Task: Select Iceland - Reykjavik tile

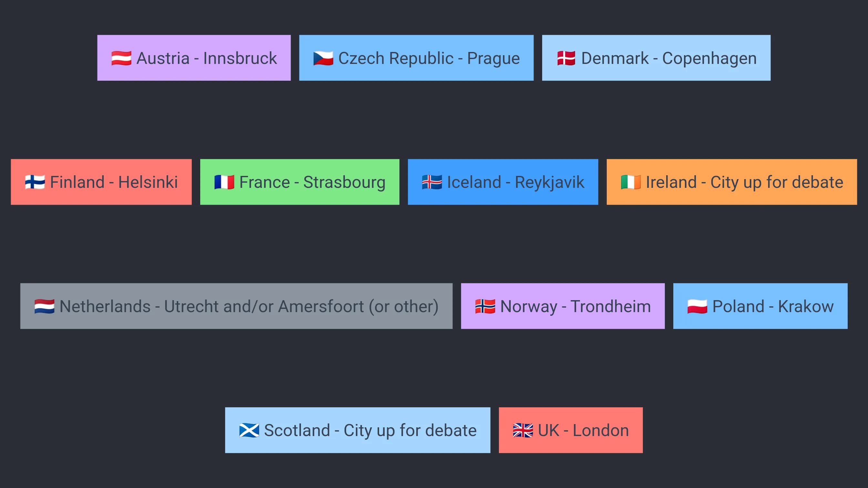Action: tap(503, 182)
